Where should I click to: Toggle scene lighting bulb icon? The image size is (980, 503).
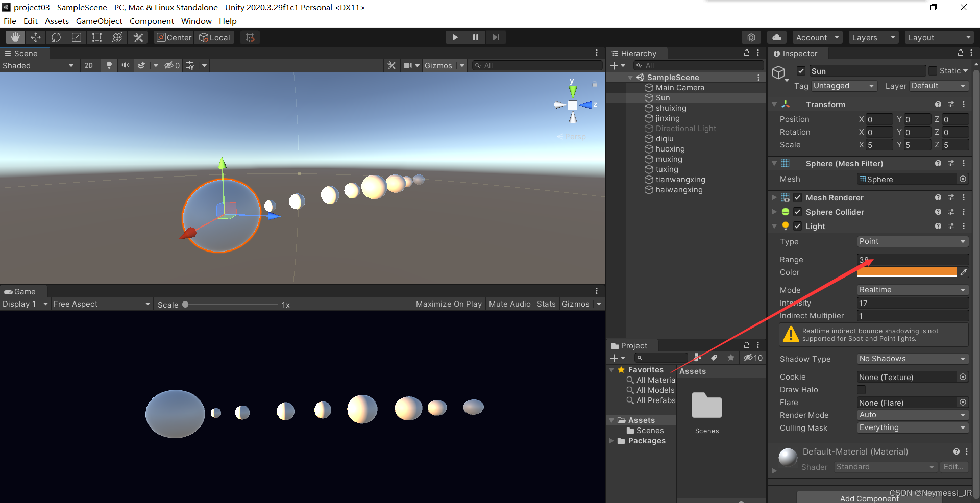[109, 65]
